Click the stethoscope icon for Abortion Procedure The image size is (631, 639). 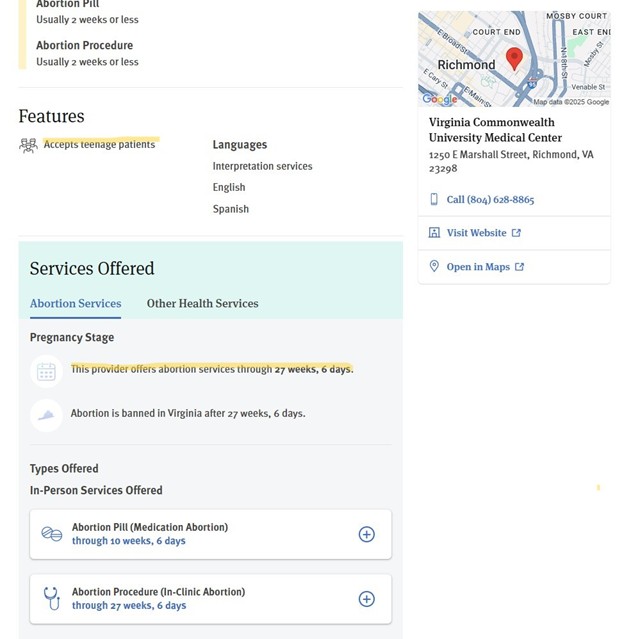(52, 598)
